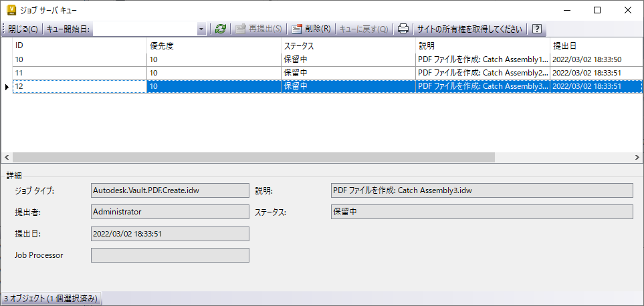Open the キュー開始日 dropdown arrow
644x306 pixels.
click(201, 29)
